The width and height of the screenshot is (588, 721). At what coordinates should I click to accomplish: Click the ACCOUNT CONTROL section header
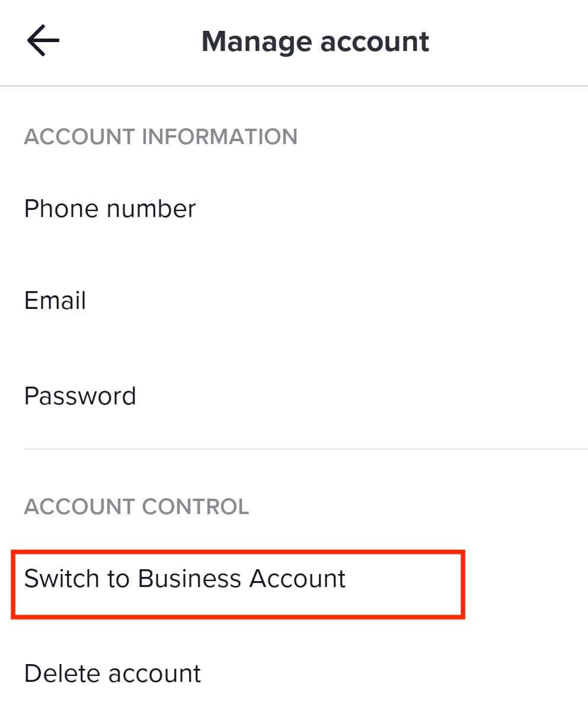point(136,507)
